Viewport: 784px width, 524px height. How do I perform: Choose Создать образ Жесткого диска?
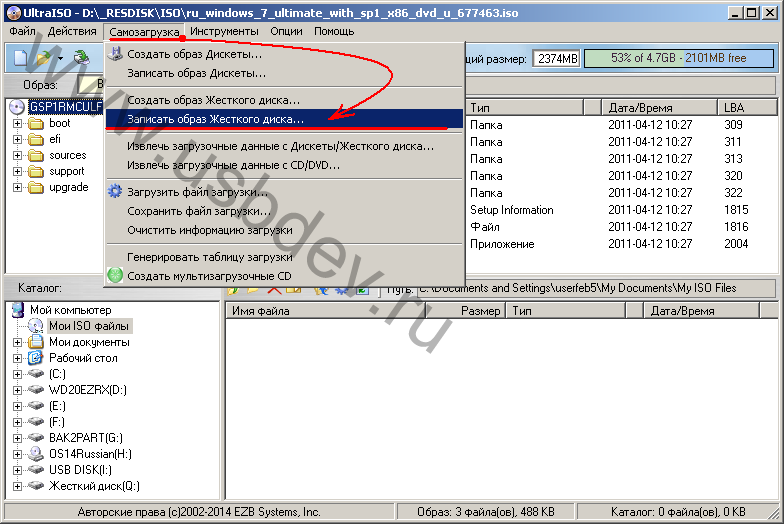(x=284, y=100)
